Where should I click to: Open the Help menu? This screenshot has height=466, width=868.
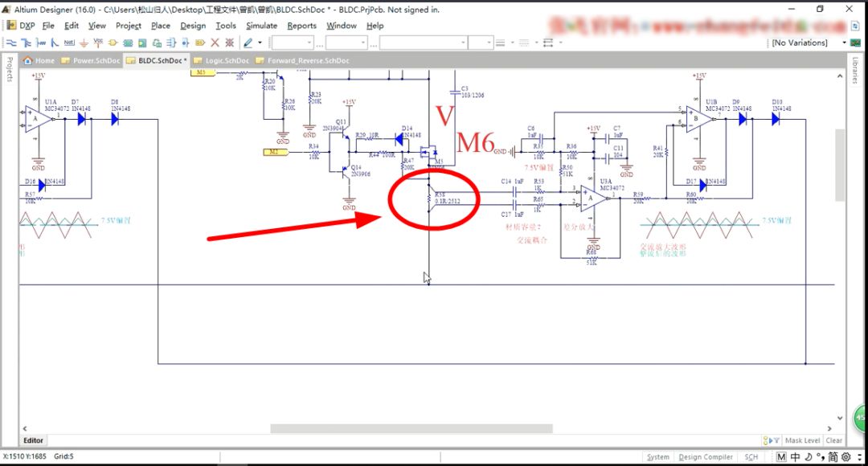(x=375, y=26)
